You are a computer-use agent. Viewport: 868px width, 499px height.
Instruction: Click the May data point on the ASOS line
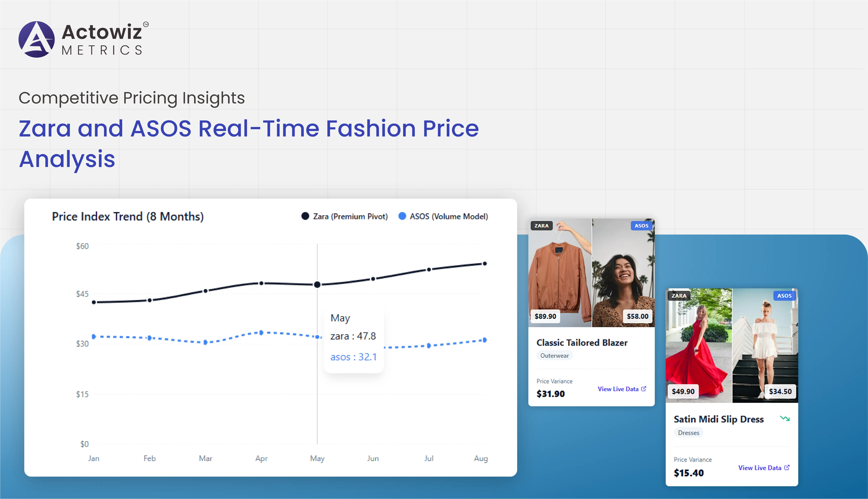(318, 337)
